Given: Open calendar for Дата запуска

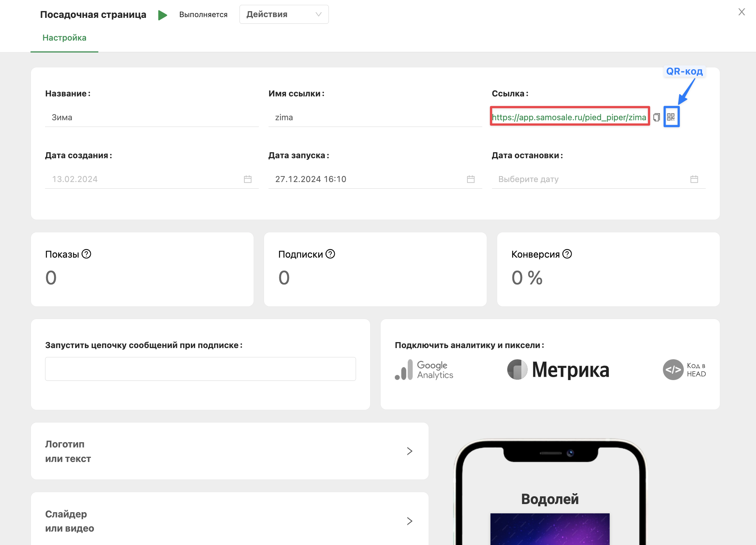Looking at the screenshot, I should [x=471, y=179].
